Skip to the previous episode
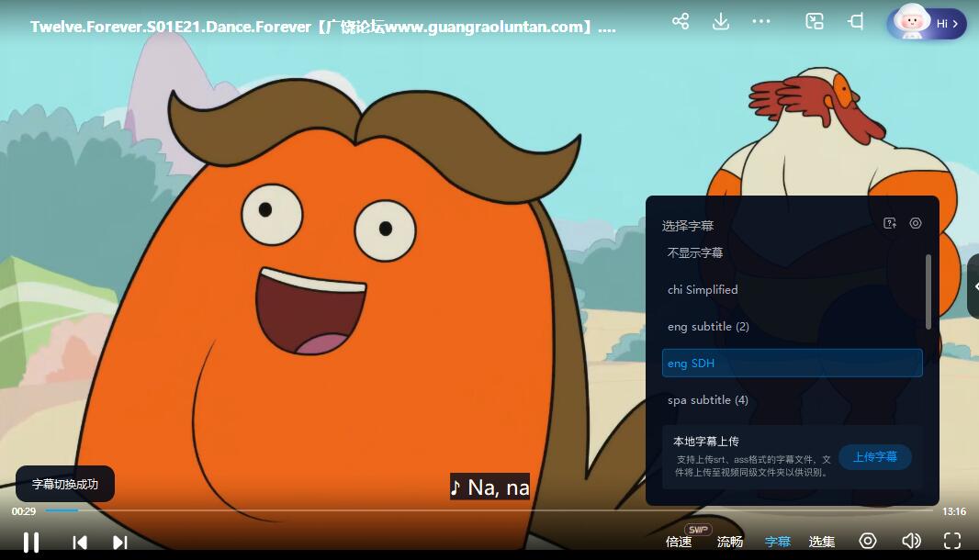The height and width of the screenshot is (560, 979). pyautogui.click(x=79, y=543)
